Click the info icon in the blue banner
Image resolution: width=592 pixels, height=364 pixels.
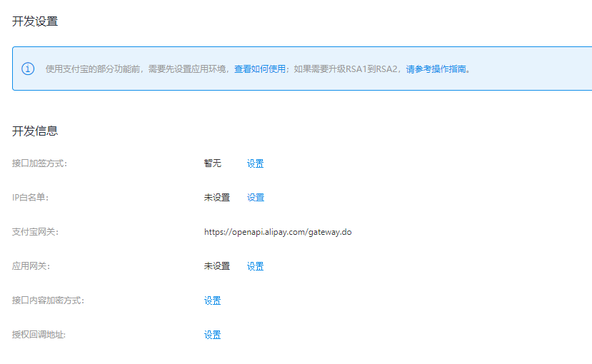point(28,69)
